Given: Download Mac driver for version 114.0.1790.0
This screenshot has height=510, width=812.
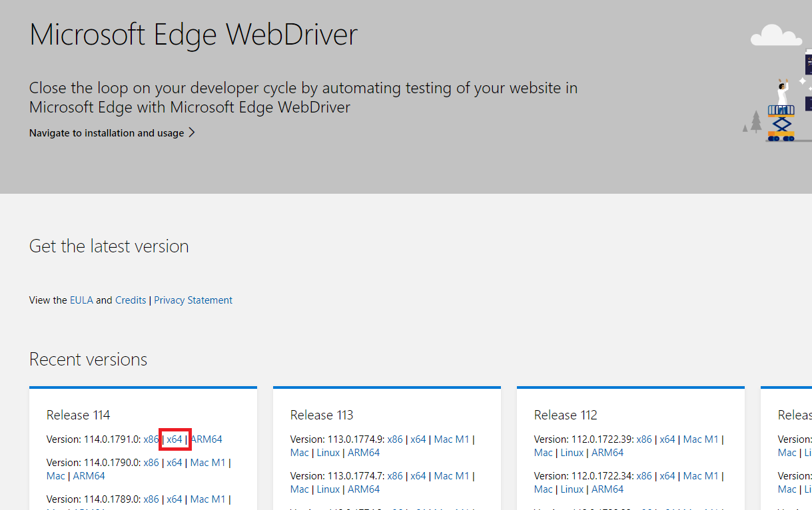Looking at the screenshot, I should point(56,476).
